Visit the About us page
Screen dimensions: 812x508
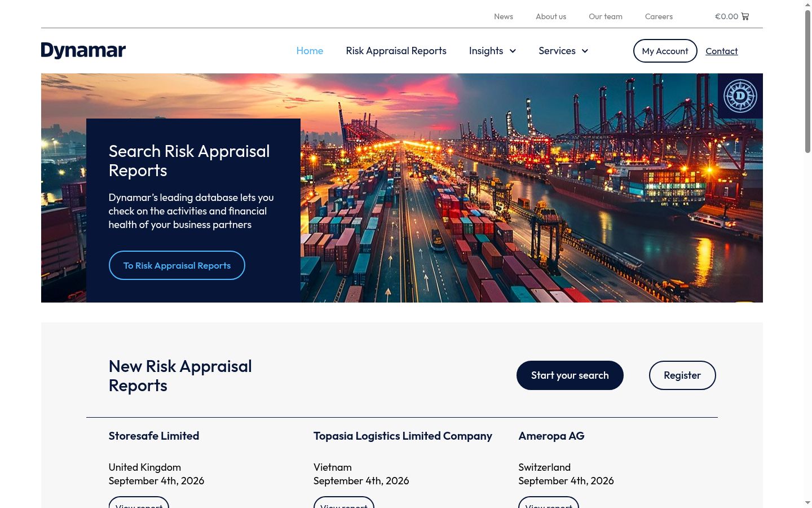pos(551,16)
